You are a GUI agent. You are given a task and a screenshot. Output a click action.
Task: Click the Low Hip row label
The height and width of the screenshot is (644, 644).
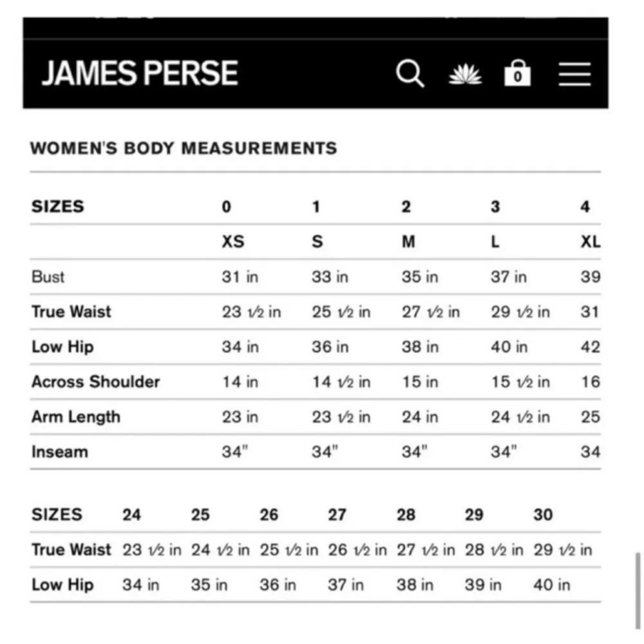(x=62, y=346)
